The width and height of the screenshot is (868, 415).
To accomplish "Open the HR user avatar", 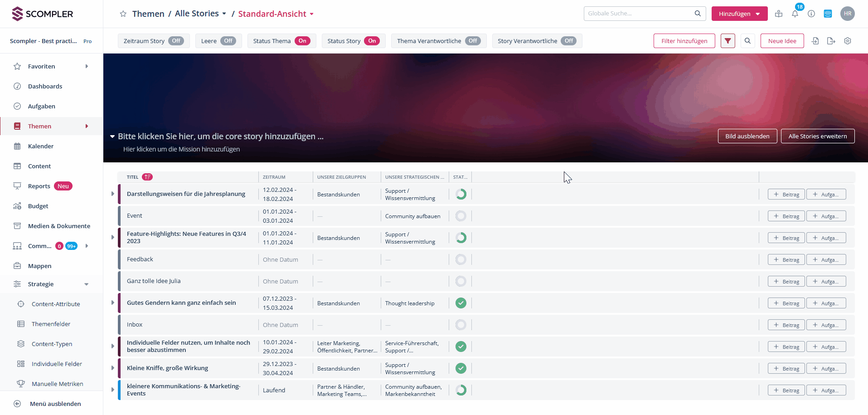I will pyautogui.click(x=847, y=14).
